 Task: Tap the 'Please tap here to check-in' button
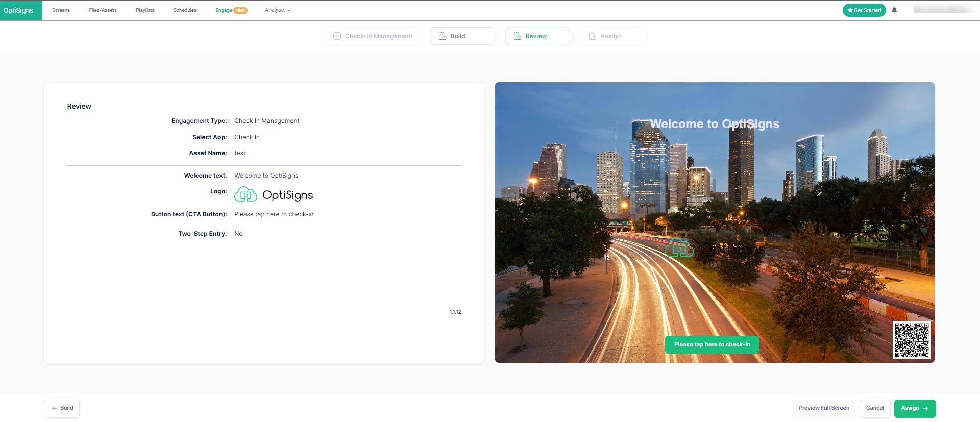pos(712,345)
